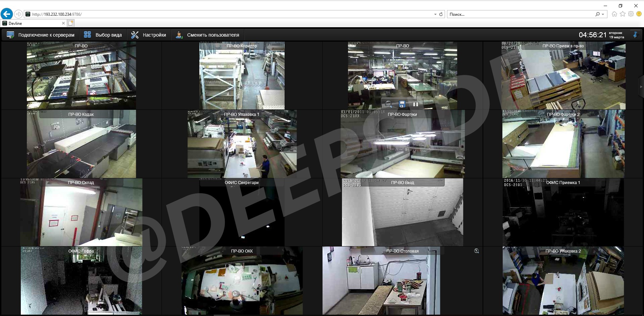
Task: Open the Выбор вида layout selector
Action: click(x=103, y=35)
